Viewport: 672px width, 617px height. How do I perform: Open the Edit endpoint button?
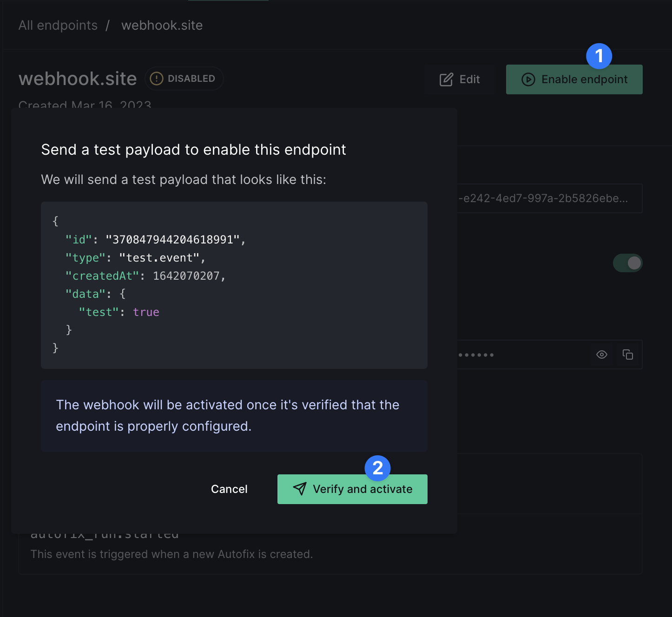(x=460, y=79)
